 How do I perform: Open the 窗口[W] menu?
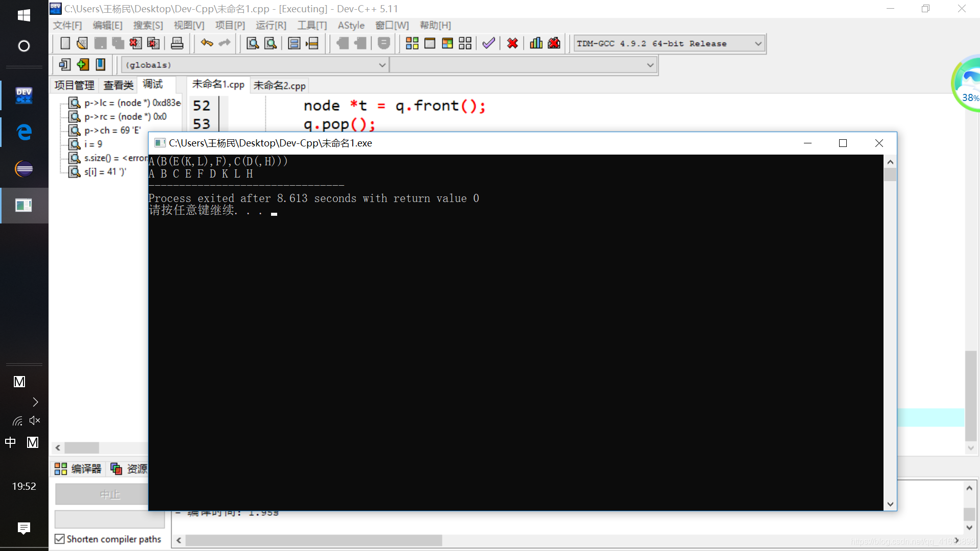(x=392, y=26)
